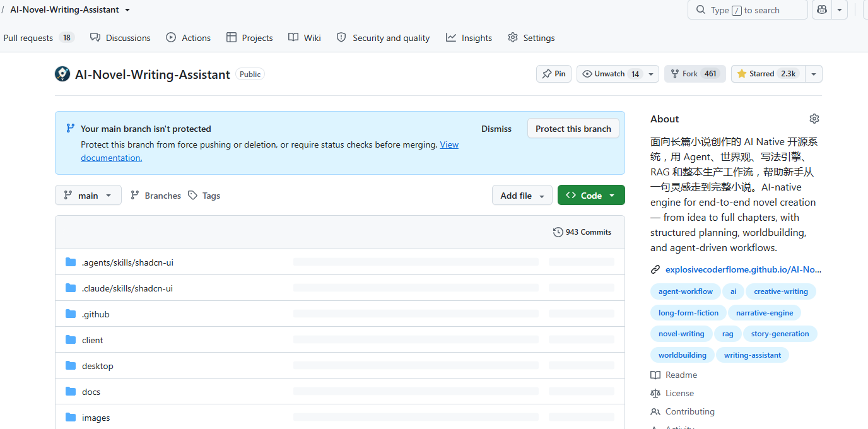Open the Actions tab
The image size is (868, 429).
pos(189,38)
